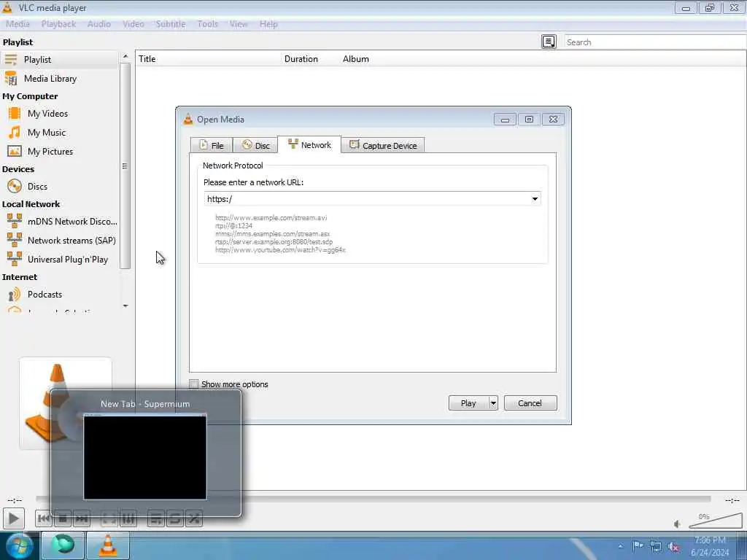Enable Show more options checkbox
747x560 pixels.
[x=194, y=384]
